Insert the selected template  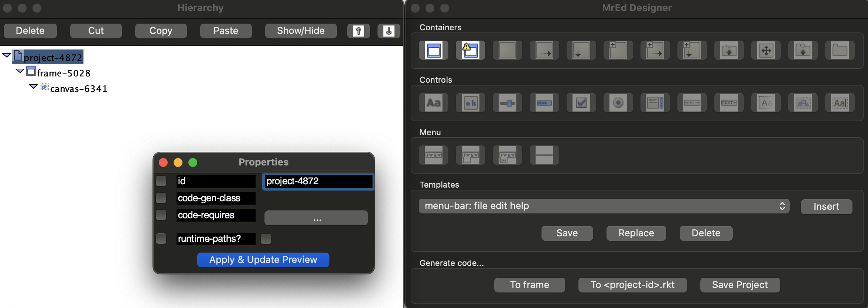(x=827, y=206)
